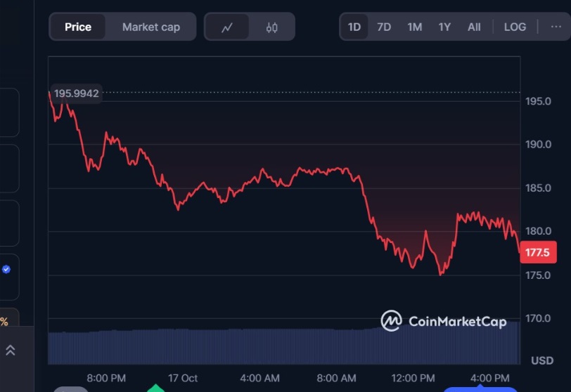The height and width of the screenshot is (392, 571).
Task: Set chart range to 1D
Action: [354, 27]
